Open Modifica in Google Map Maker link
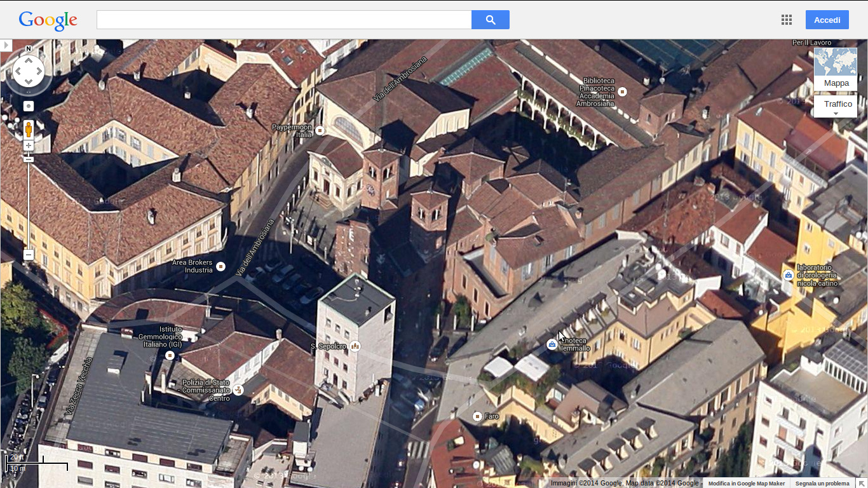 coord(747,484)
